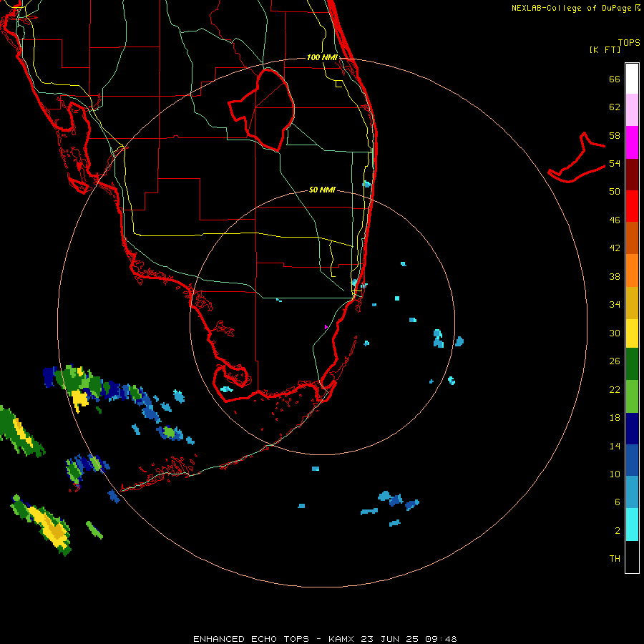Click the '50' scale value
This screenshot has width=644, height=644.
click(x=615, y=192)
